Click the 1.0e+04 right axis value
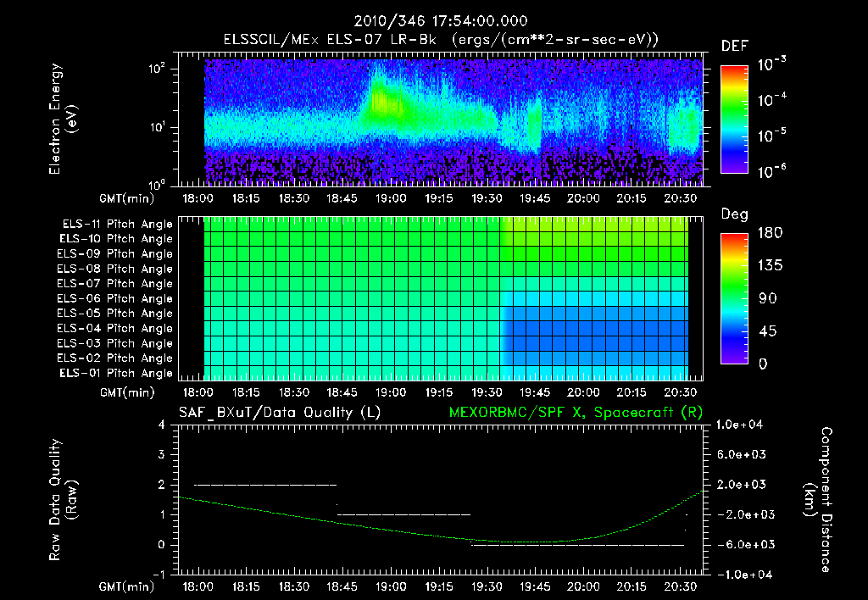 (739, 425)
